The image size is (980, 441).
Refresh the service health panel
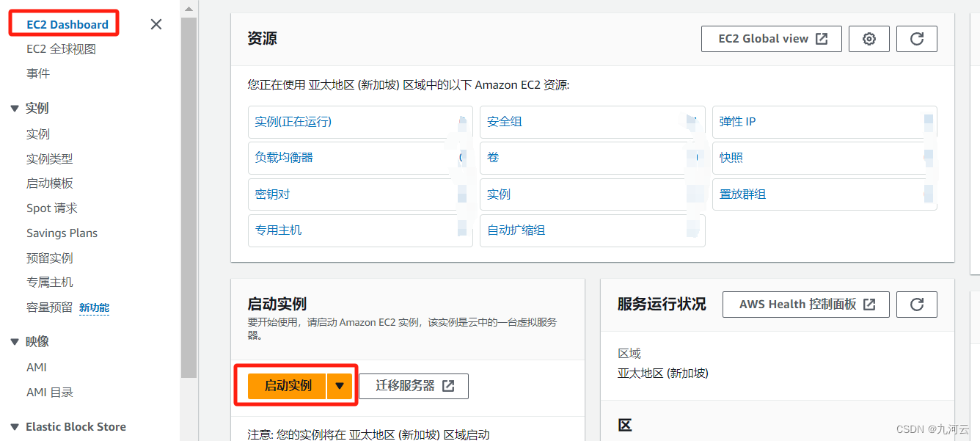[x=916, y=304]
